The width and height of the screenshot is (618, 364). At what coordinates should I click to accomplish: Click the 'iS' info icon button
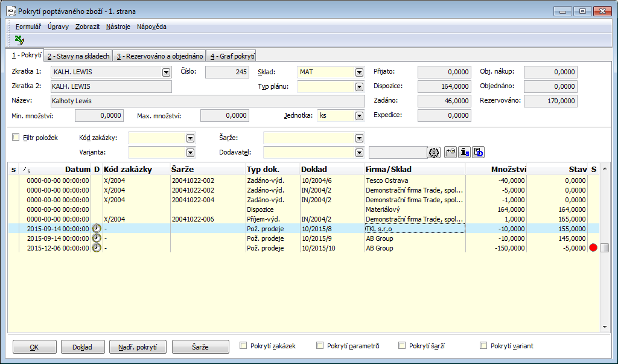[x=464, y=153]
